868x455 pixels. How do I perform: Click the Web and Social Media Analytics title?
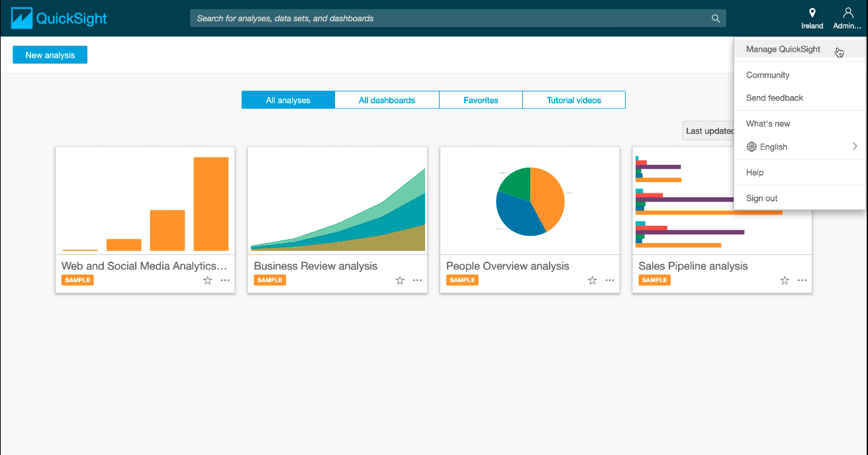pos(144,266)
